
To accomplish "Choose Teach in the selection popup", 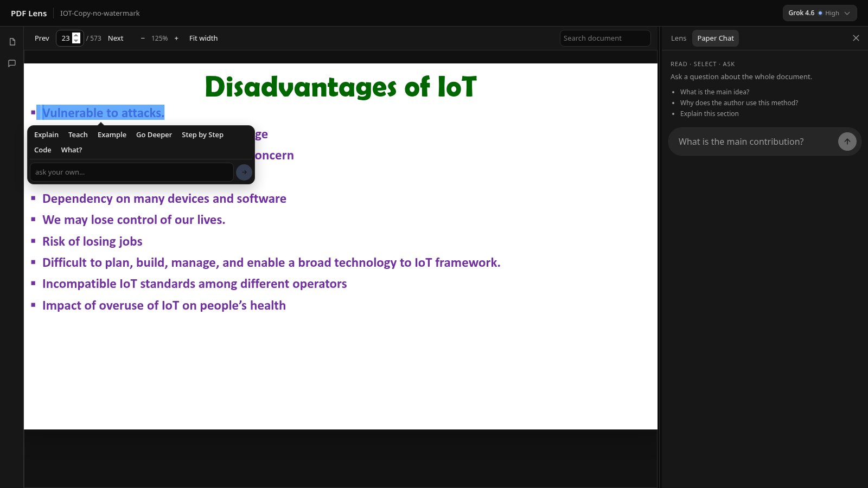I will pyautogui.click(x=78, y=135).
